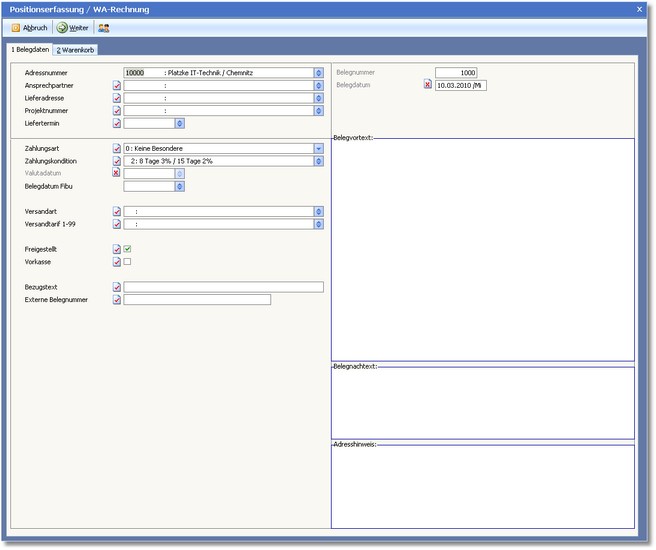
Task: Open the Zahlungskondition selection arrows
Action: click(x=318, y=161)
